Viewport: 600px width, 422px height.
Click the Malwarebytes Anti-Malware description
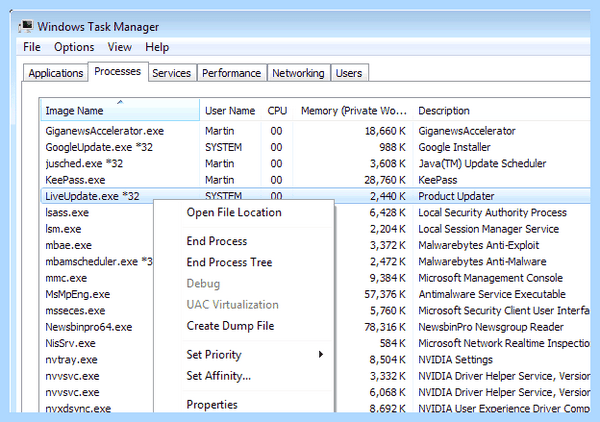click(x=482, y=262)
